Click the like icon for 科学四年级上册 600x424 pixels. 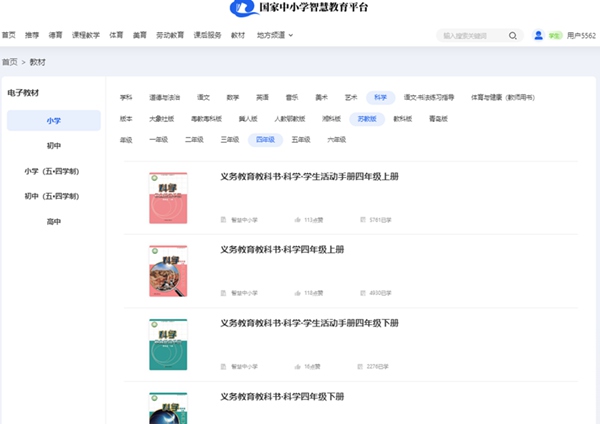(297, 293)
